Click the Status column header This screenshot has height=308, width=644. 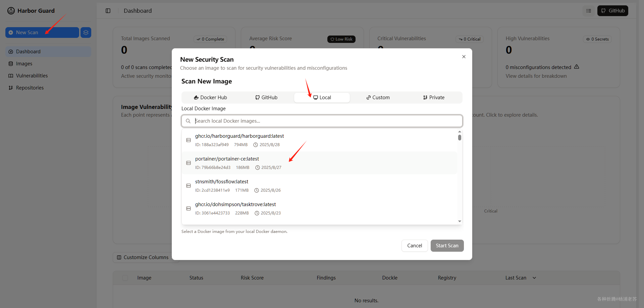coord(196,278)
